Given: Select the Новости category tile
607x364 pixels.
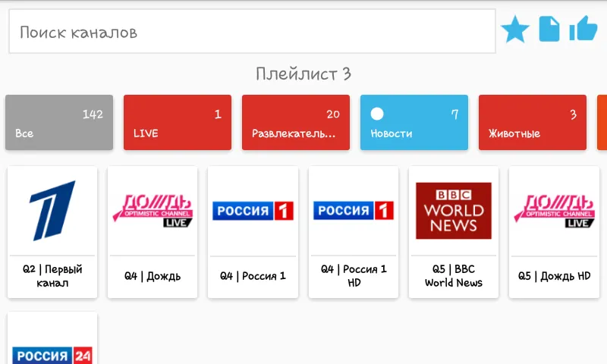Looking at the screenshot, I should [414, 122].
